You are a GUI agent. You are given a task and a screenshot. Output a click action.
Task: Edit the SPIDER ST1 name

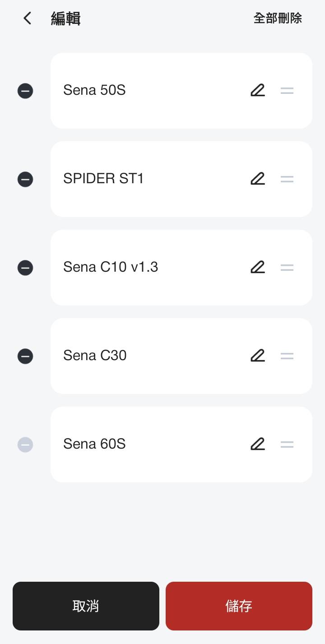pos(258,179)
